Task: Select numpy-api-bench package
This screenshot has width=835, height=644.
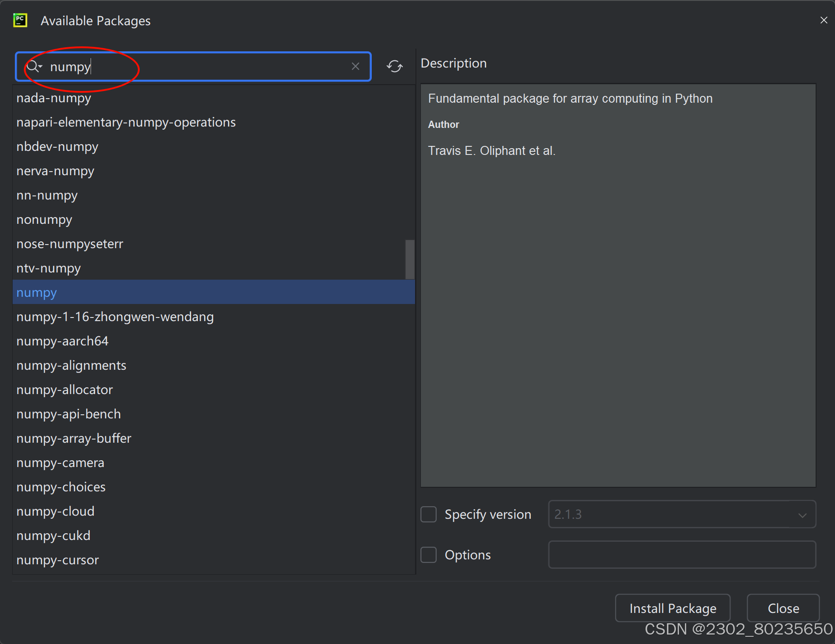Action: pos(214,414)
